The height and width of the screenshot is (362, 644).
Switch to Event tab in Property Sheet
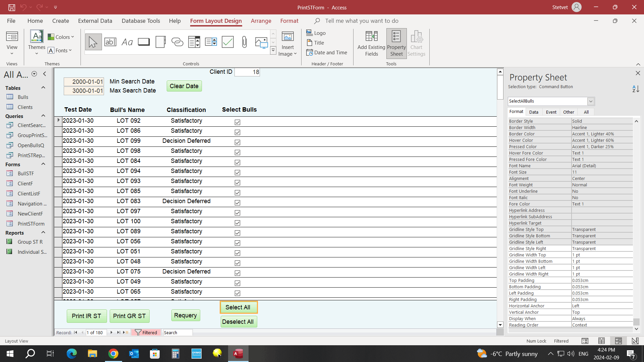pos(551,112)
